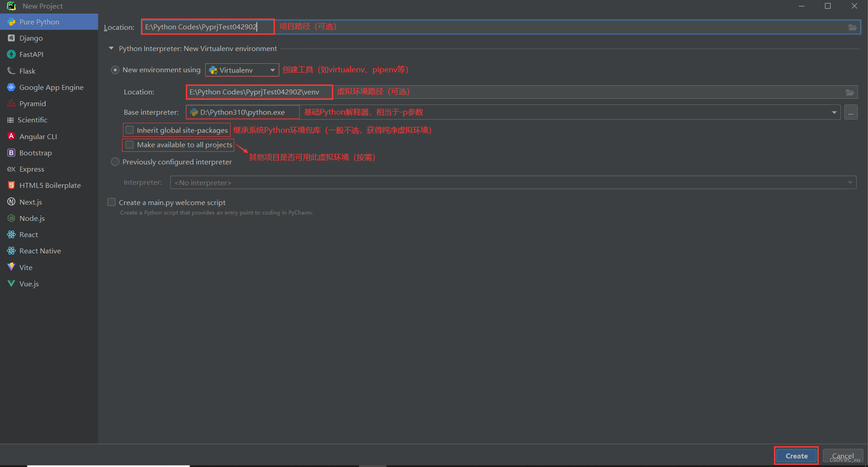Image resolution: width=868 pixels, height=467 pixels.
Task: Close the New Project dialog
Action: pos(854,6)
